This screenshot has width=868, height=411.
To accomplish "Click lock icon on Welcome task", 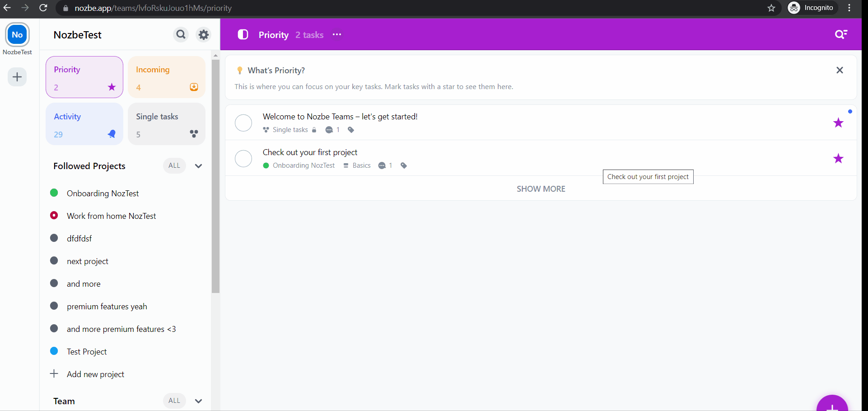I will click(314, 130).
